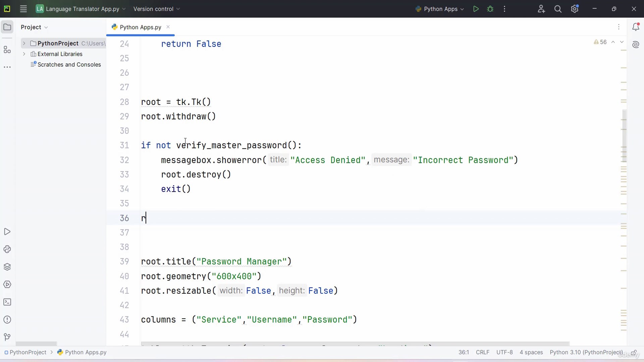
Task: Open Code With Me user icon
Action: coord(541,9)
